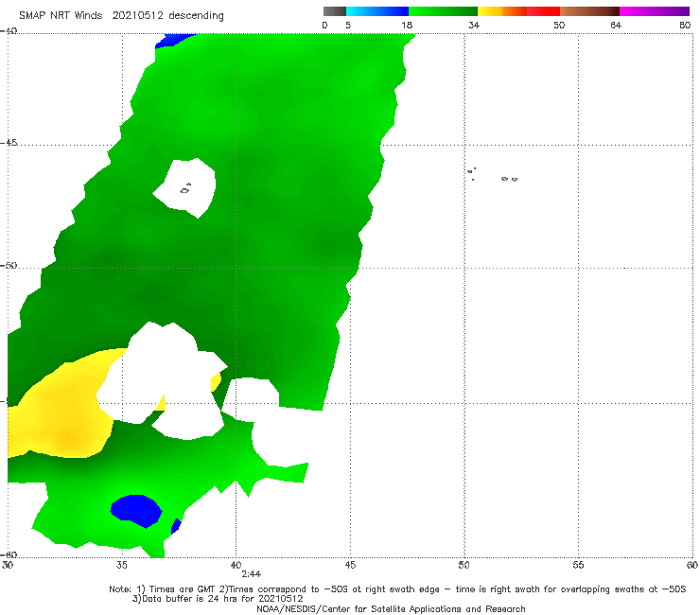The height and width of the screenshot is (615, 700).
Task: Click the longitude axis label '35'
Action: tap(121, 565)
